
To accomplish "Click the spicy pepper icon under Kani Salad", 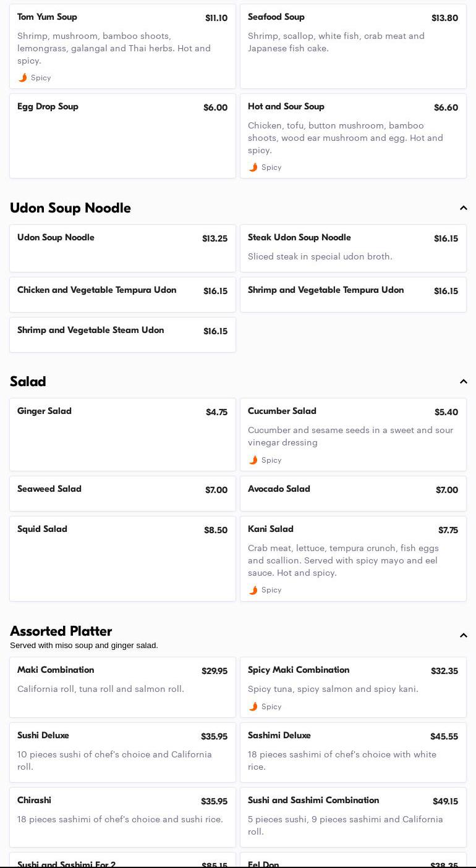I will tap(253, 590).
